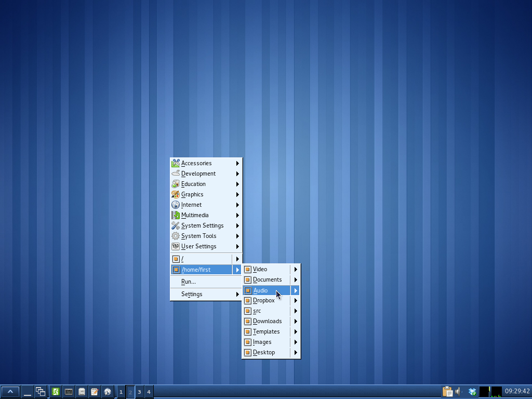
Task: Switch to workspace 4
Action: (x=149, y=392)
